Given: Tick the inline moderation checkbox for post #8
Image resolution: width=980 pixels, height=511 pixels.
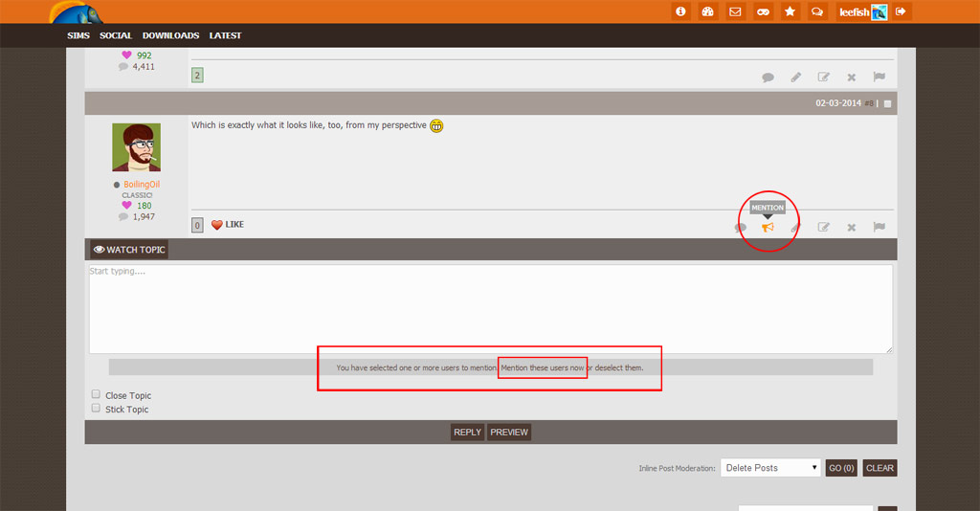Looking at the screenshot, I should (x=887, y=103).
